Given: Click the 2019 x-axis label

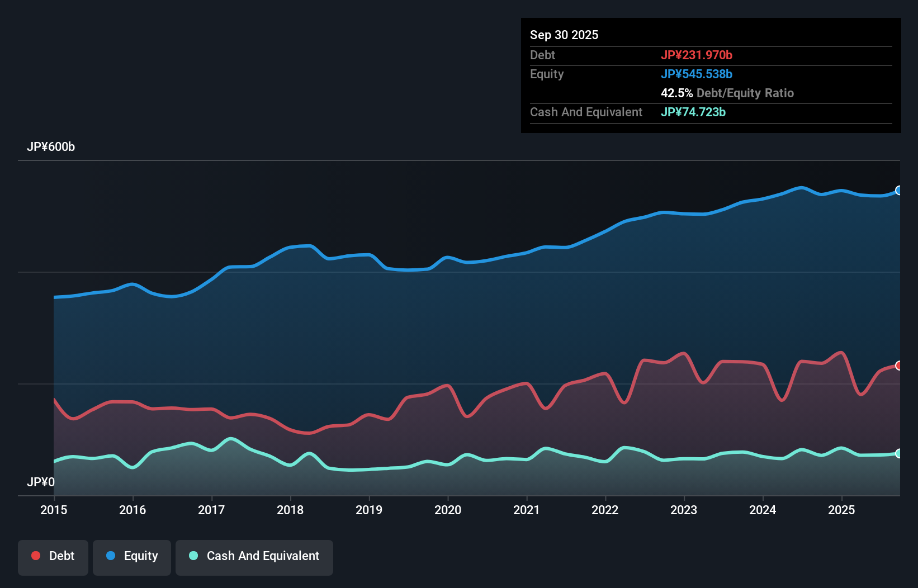Looking at the screenshot, I should (369, 510).
